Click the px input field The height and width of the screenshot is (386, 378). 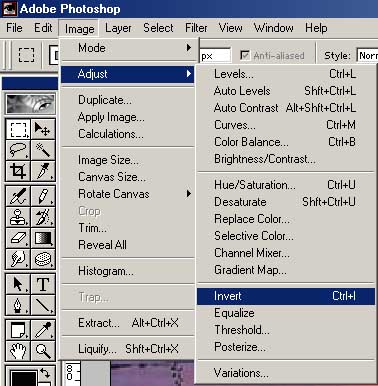(x=215, y=56)
